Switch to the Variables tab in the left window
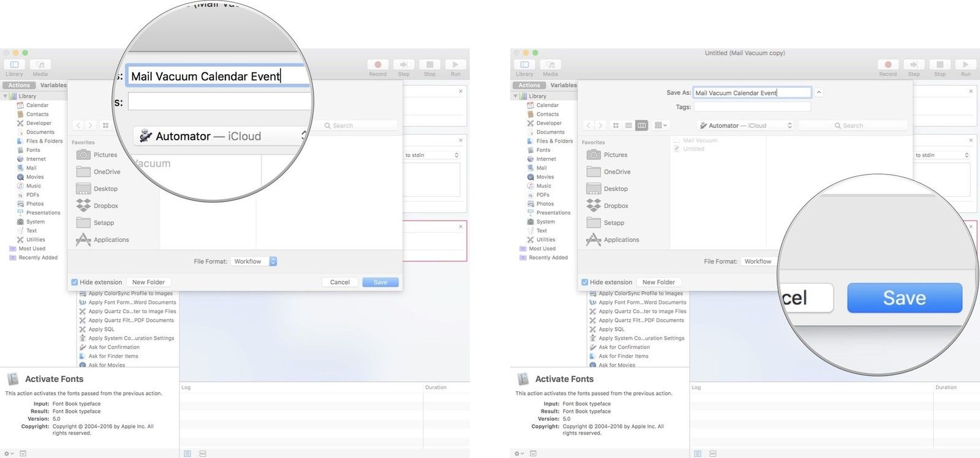The height and width of the screenshot is (458, 980). coord(53,85)
